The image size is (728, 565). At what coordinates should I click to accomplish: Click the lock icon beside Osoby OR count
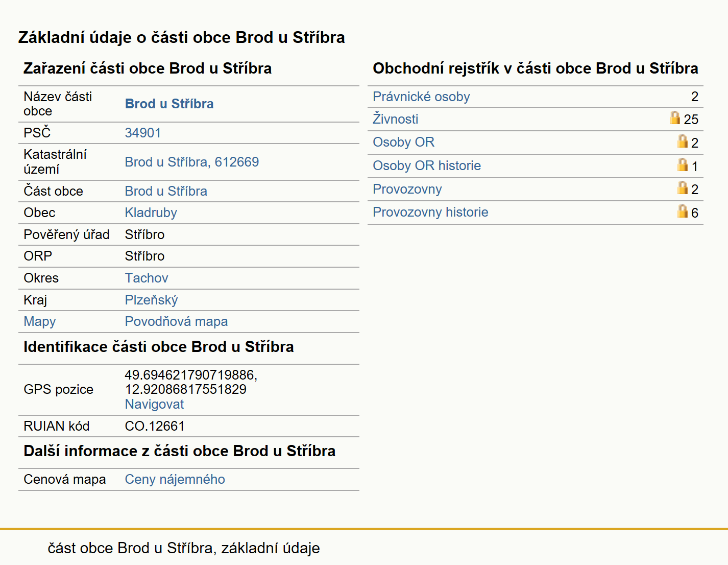coord(683,141)
